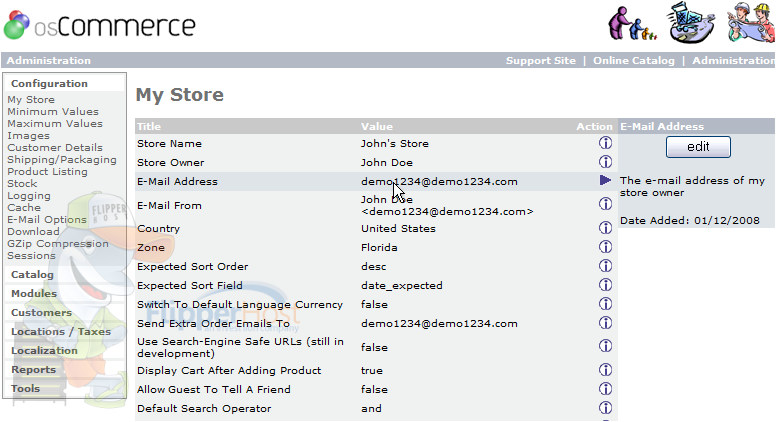Select the Allow Guest To Tell A Friend title
The width and height of the screenshot is (776, 422).
click(214, 389)
